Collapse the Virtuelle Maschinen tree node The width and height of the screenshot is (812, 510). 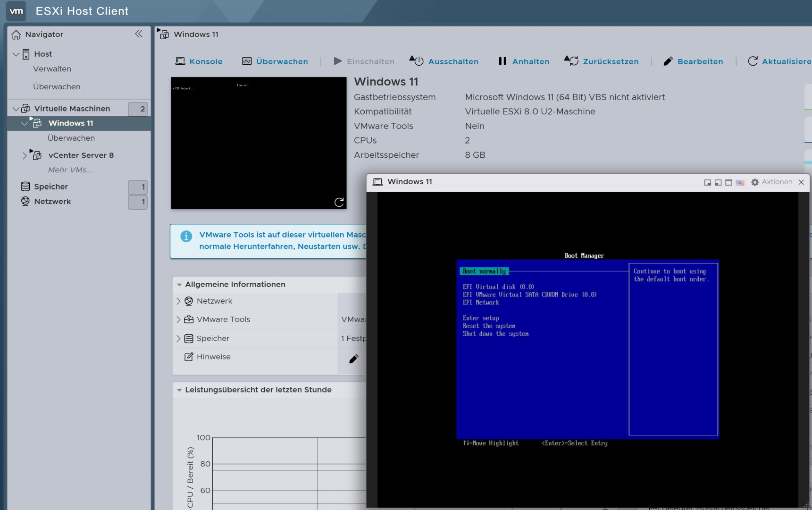pos(16,109)
